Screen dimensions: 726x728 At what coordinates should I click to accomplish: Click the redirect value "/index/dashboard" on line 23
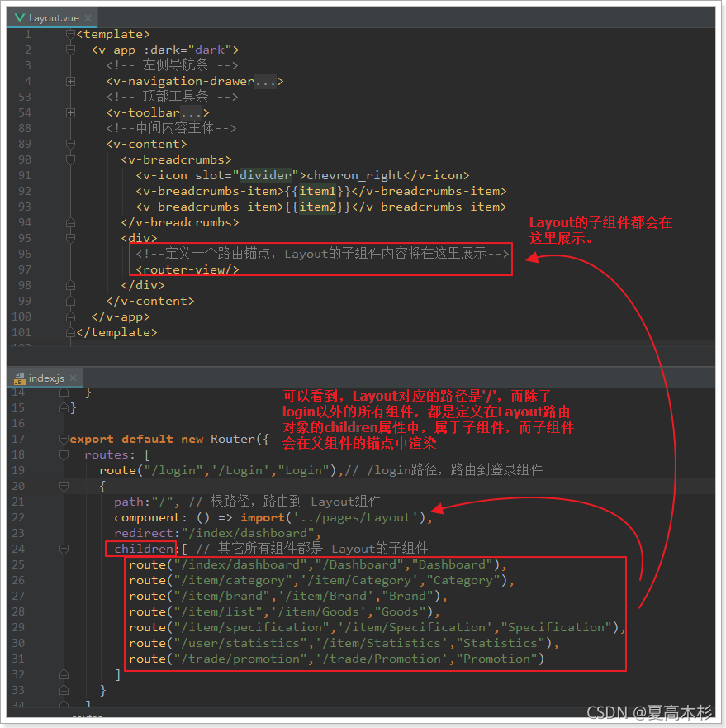pyautogui.click(x=248, y=533)
